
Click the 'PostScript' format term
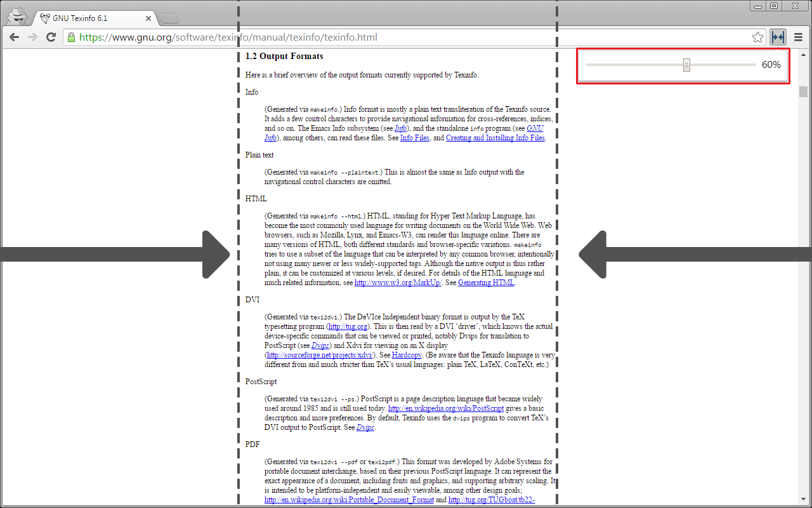(x=261, y=382)
